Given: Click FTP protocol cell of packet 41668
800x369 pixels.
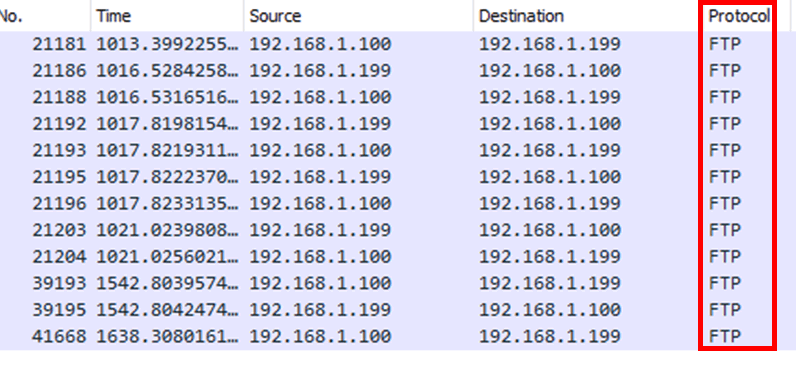Looking at the screenshot, I should point(724,336).
